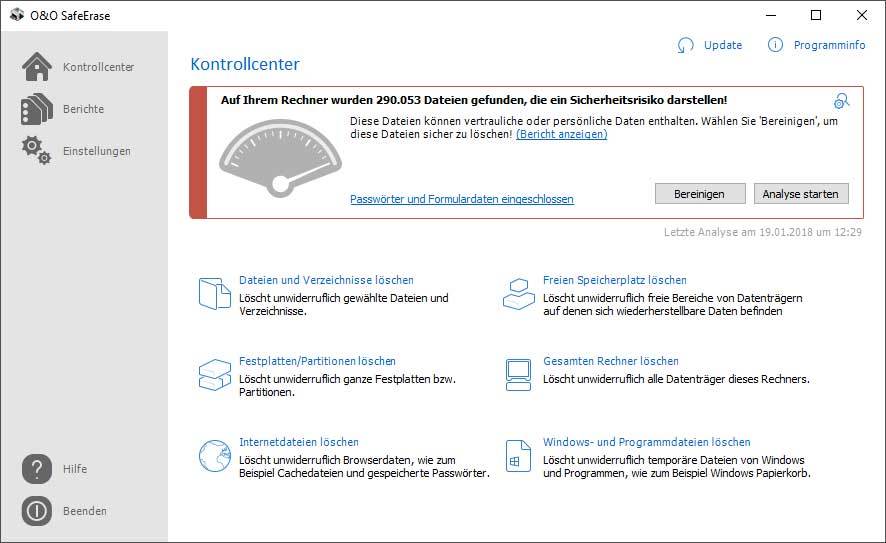Click the magnifier report icon in alert box
The width and height of the screenshot is (886, 543).
(842, 101)
